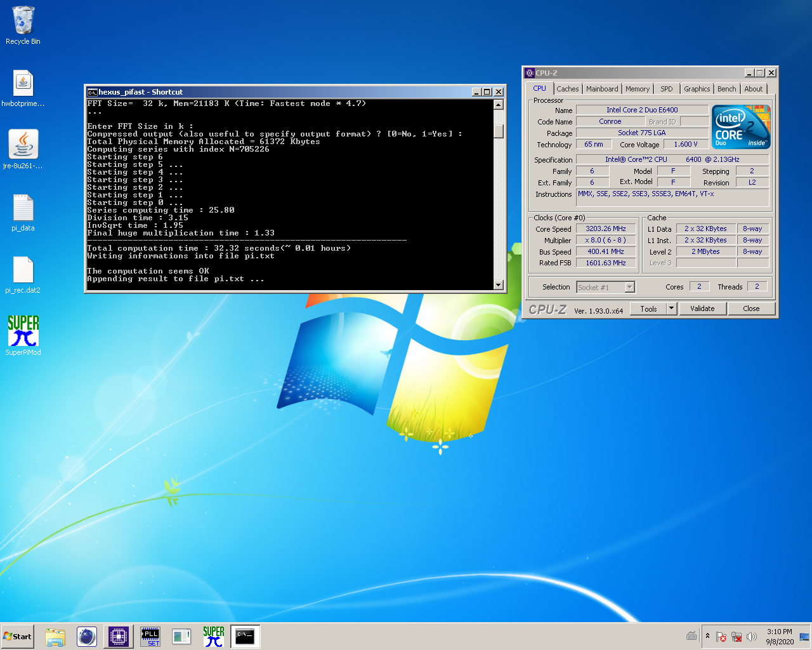This screenshot has width=812, height=650.
Task: Click the pifast console scrollbar thumb
Action: click(x=499, y=131)
